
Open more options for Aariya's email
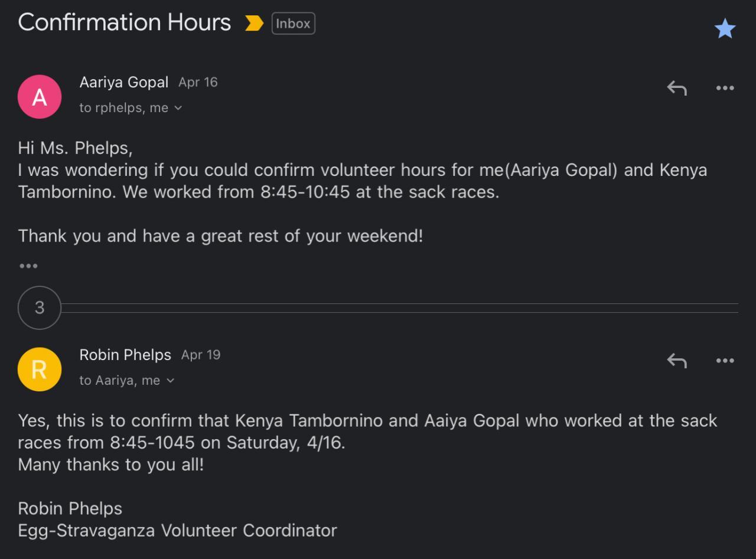tap(725, 88)
